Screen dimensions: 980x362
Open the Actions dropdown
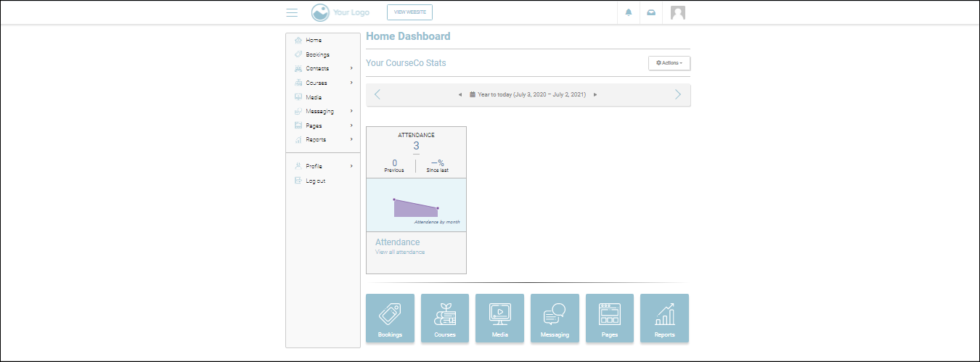(x=669, y=63)
